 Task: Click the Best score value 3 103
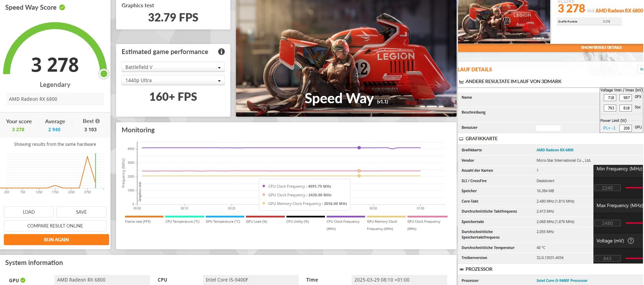(90, 130)
